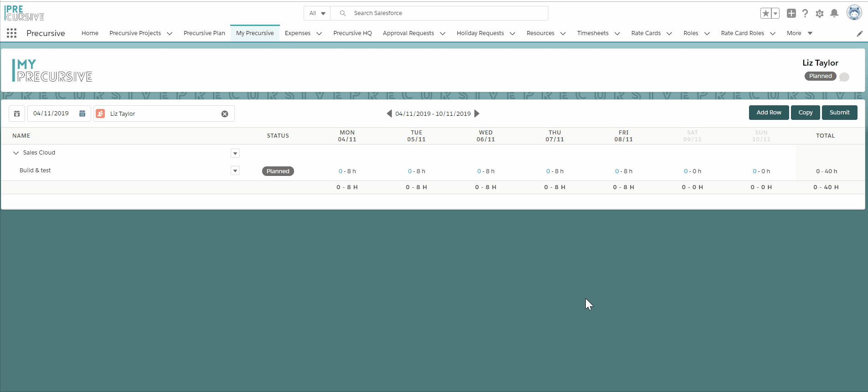Click the edit navigation pencil icon

click(859, 33)
